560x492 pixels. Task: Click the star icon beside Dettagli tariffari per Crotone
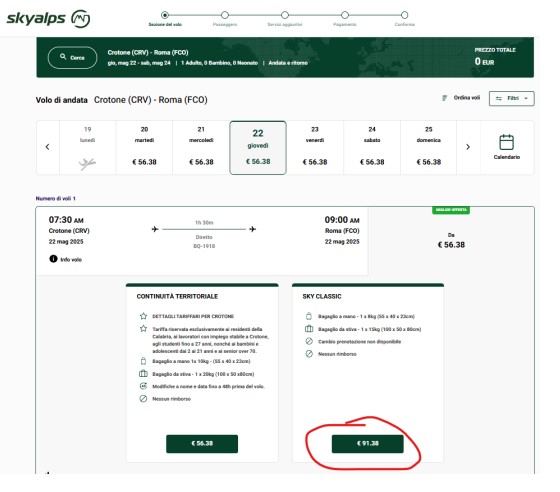pyautogui.click(x=143, y=316)
